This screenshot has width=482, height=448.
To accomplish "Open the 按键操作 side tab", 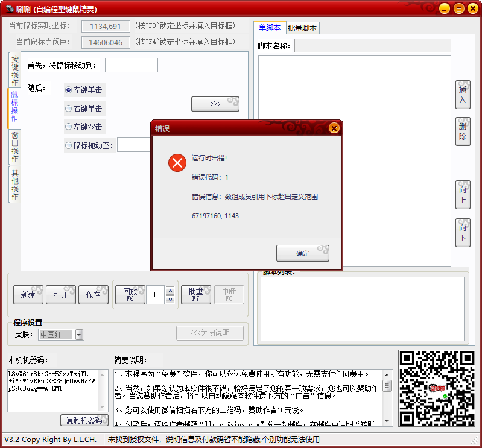I will [x=14, y=70].
